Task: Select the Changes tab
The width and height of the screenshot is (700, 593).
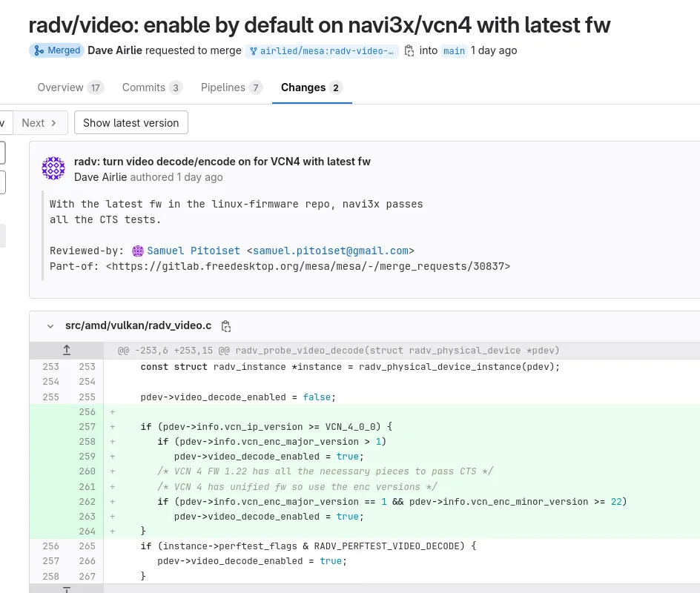Action: tap(311, 87)
